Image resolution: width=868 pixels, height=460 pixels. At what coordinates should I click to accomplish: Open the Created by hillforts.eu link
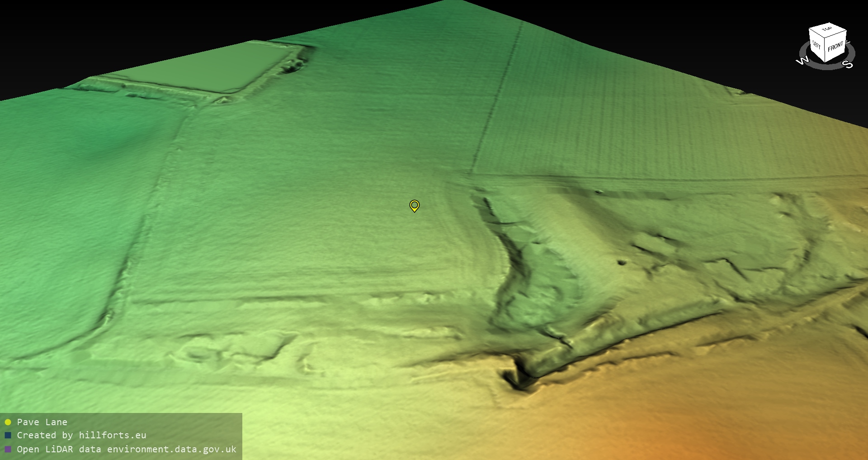(x=81, y=436)
